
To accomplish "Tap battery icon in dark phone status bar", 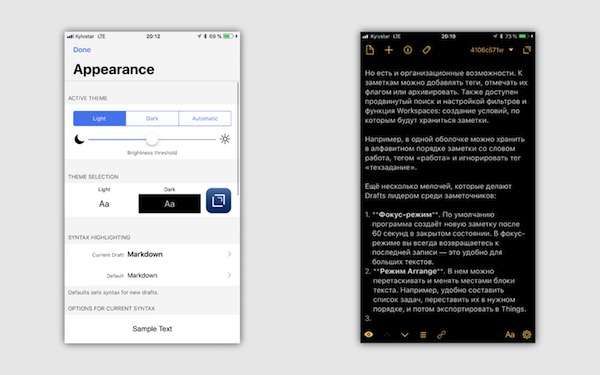I will tap(524, 36).
